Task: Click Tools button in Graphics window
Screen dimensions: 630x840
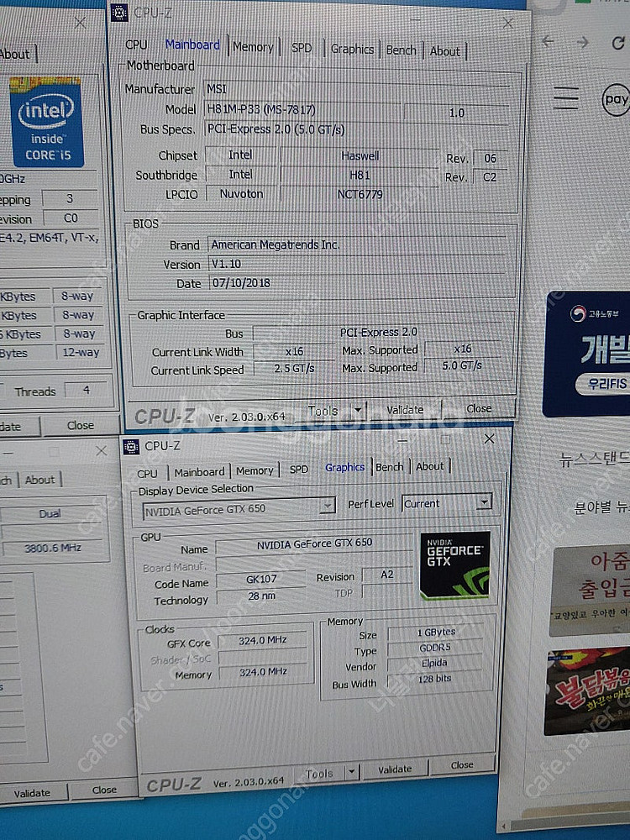Action: pyautogui.click(x=318, y=774)
